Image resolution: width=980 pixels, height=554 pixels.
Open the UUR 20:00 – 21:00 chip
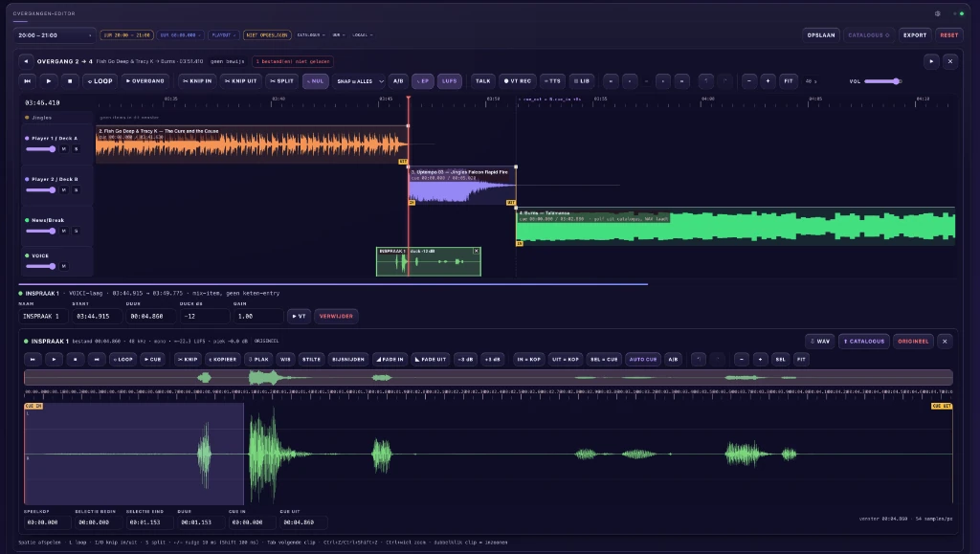click(x=127, y=35)
